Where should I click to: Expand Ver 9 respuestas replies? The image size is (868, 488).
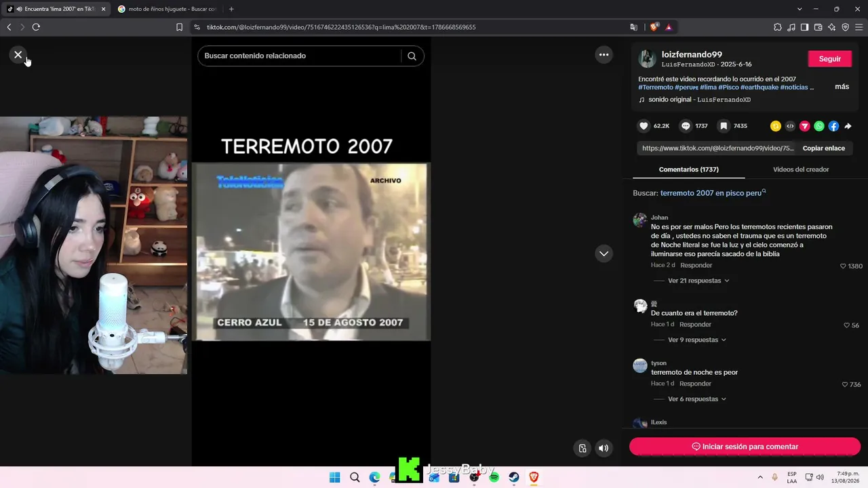(x=697, y=340)
